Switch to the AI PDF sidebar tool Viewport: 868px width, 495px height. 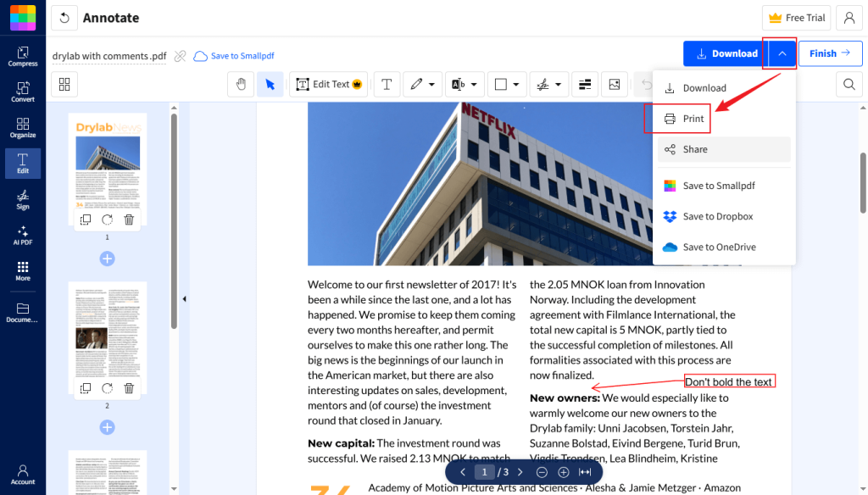coord(22,236)
